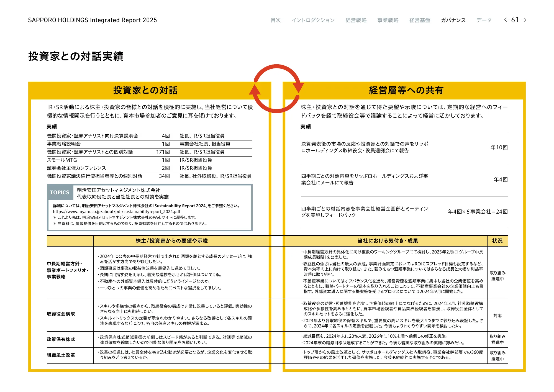Image resolution: width=554 pixels, height=392 pixels.
Task: Click the red circular arrows cycle icon
Action: click(x=276, y=89)
